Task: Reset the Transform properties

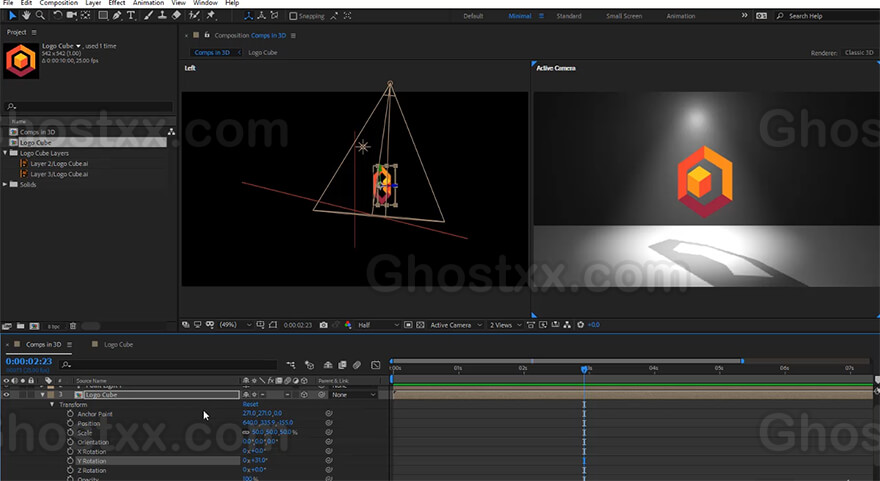Action: coord(250,404)
